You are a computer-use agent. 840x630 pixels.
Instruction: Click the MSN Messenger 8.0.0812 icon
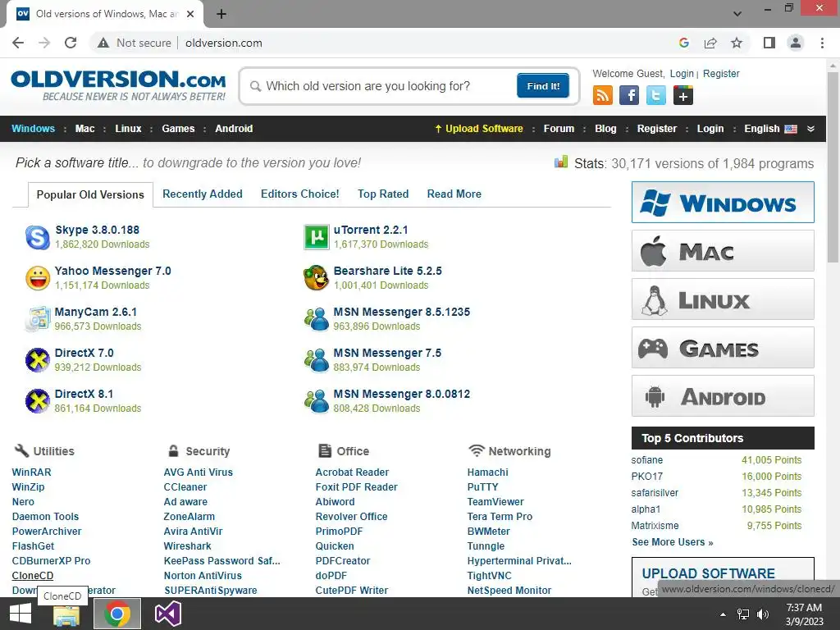click(x=316, y=400)
